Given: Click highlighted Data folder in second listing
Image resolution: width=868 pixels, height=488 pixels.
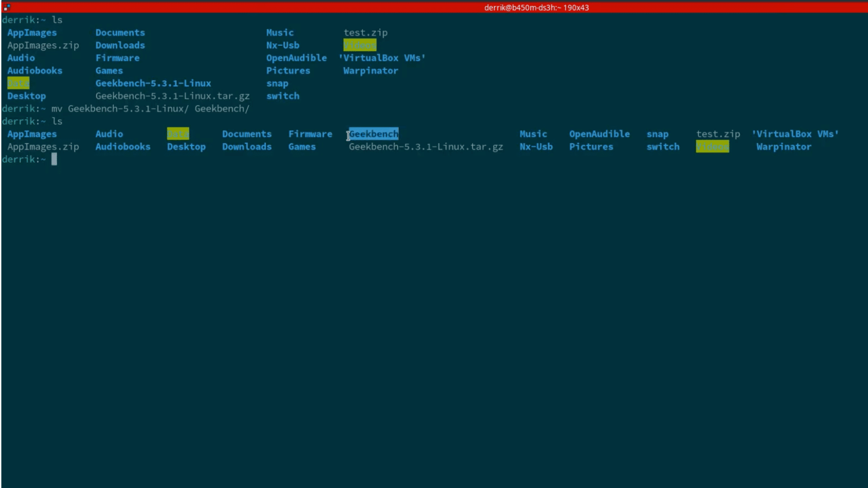Looking at the screenshot, I should click(178, 134).
